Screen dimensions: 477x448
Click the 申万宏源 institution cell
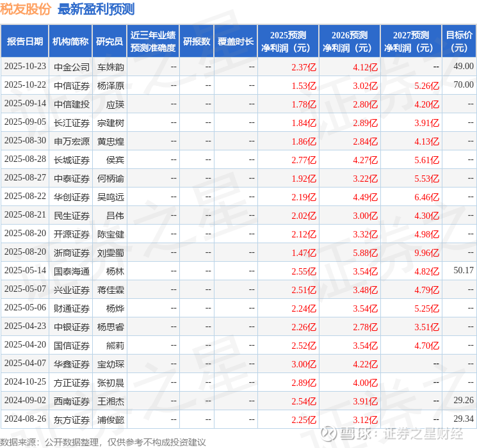coord(72,141)
